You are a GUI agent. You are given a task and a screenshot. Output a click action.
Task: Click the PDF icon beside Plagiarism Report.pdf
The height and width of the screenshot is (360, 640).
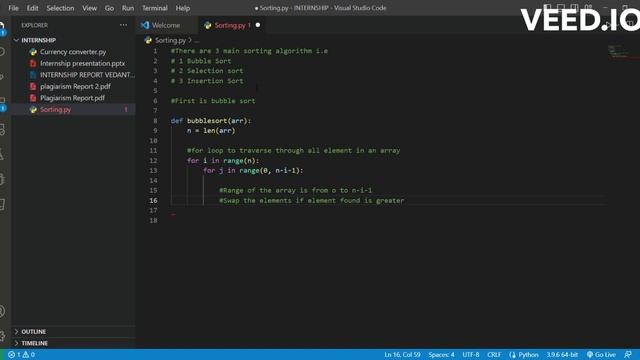(x=33, y=98)
